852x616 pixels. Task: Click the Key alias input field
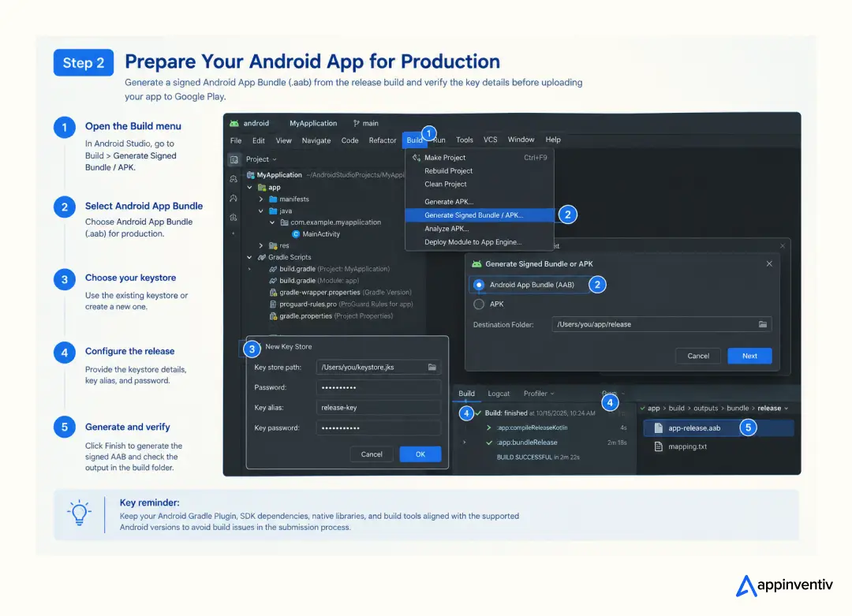[378, 408]
